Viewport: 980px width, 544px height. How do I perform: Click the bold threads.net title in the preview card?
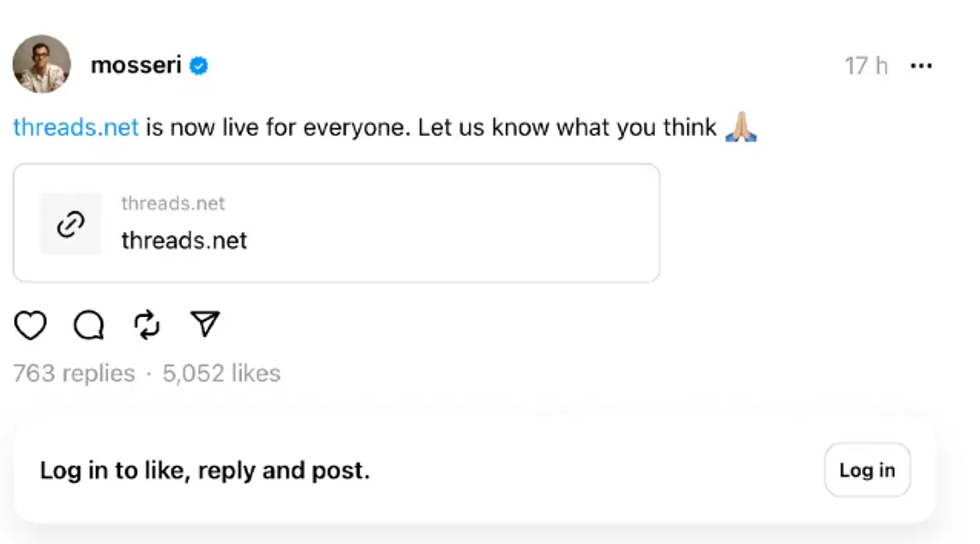pyautogui.click(x=184, y=241)
